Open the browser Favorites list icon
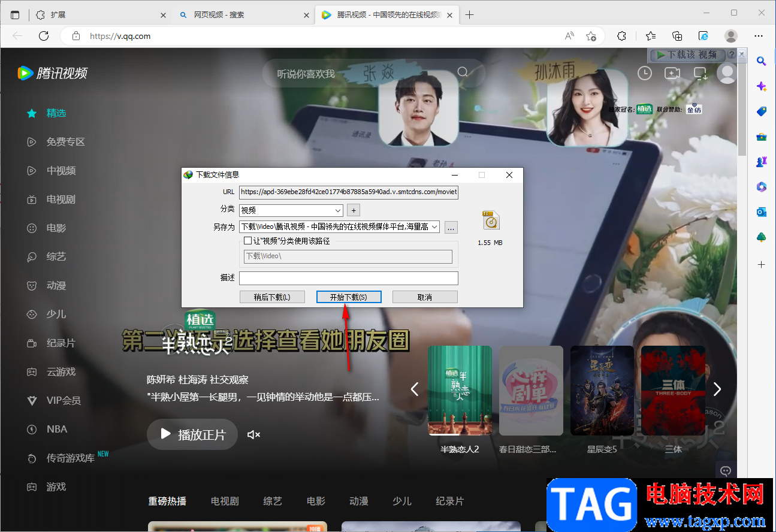 (651, 36)
